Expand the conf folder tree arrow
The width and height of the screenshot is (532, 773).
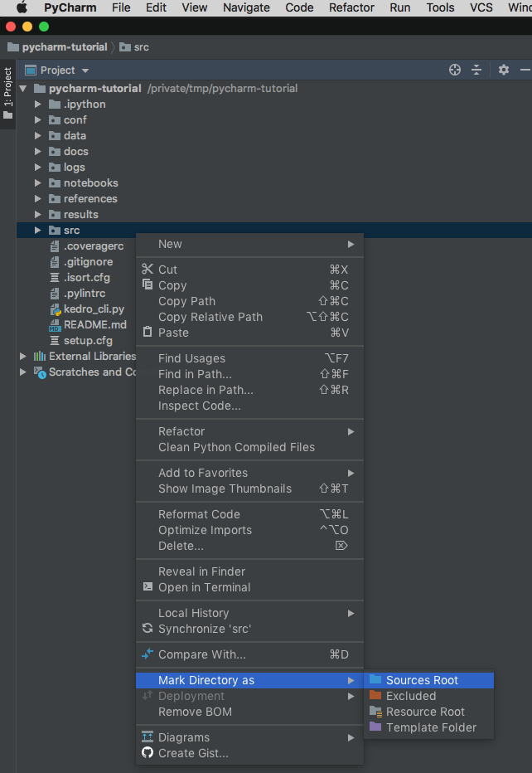(38, 120)
